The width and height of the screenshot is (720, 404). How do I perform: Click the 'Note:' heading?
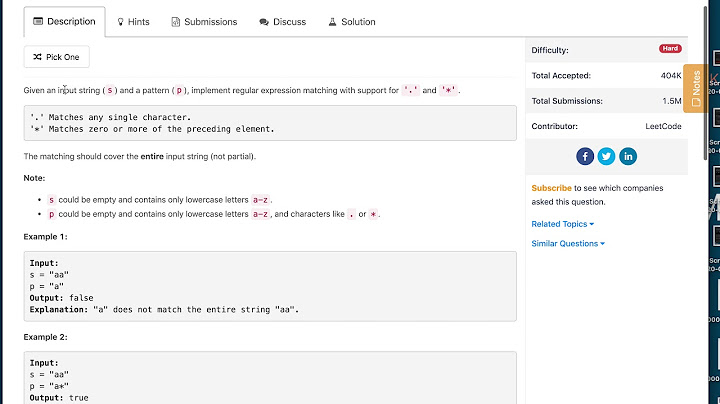[34, 178]
